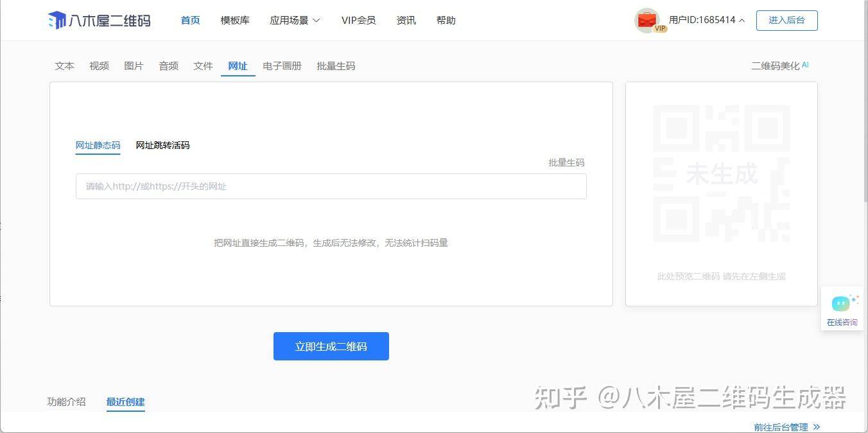Click the 立即生成二维码 button
The height and width of the screenshot is (433, 868).
click(x=331, y=346)
